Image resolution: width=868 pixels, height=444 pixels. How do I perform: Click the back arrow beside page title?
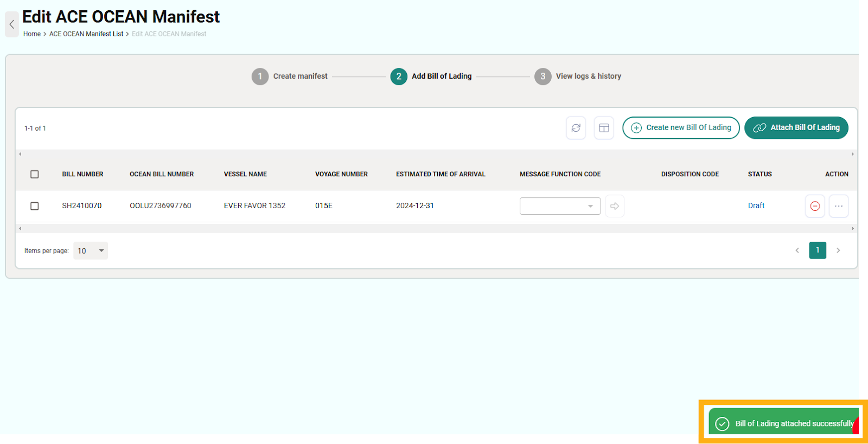pyautogui.click(x=12, y=24)
